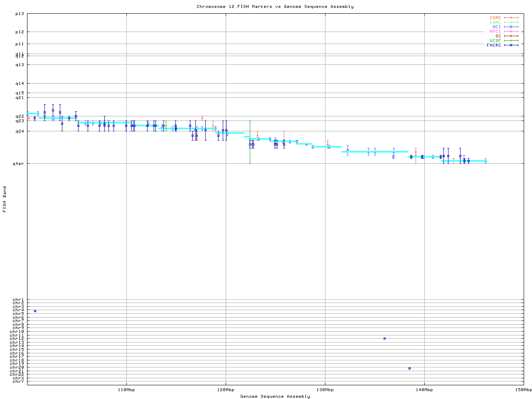Click the vertical FISH Band axis title

pos(5,199)
